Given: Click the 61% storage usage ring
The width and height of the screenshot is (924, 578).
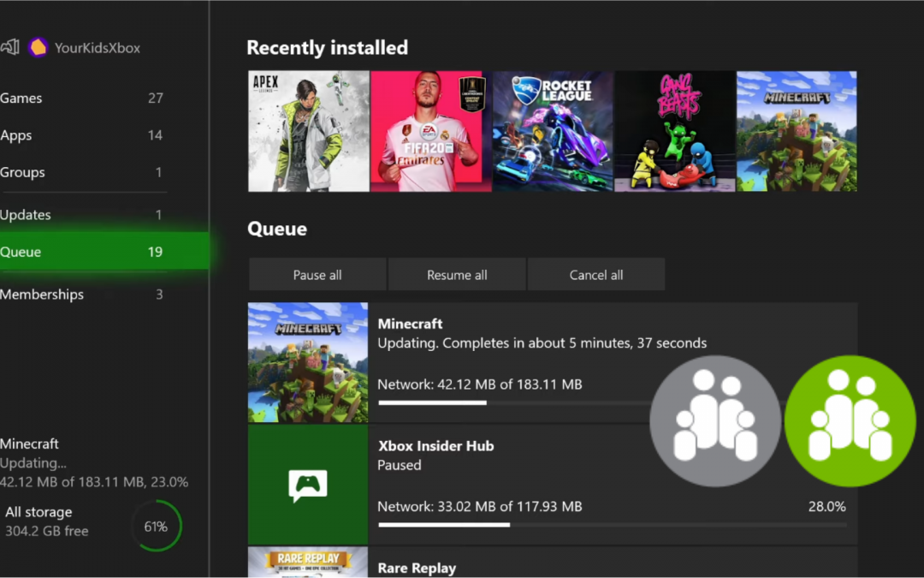Looking at the screenshot, I should coord(157,526).
